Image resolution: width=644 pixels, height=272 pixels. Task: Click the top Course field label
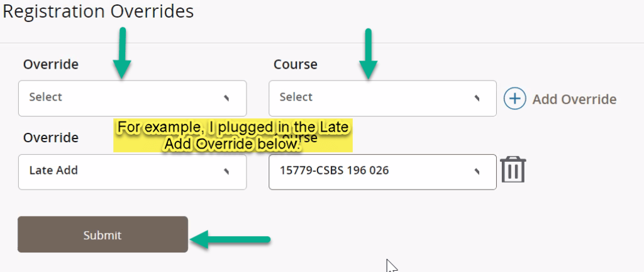tap(295, 64)
